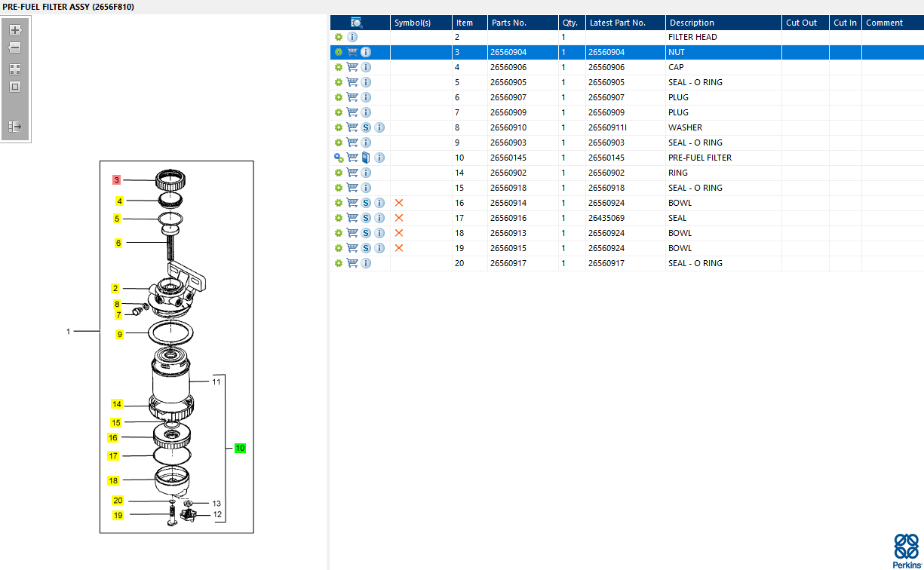Select callout 5 in the diagram
Image resolution: width=924 pixels, height=570 pixels.
point(117,219)
